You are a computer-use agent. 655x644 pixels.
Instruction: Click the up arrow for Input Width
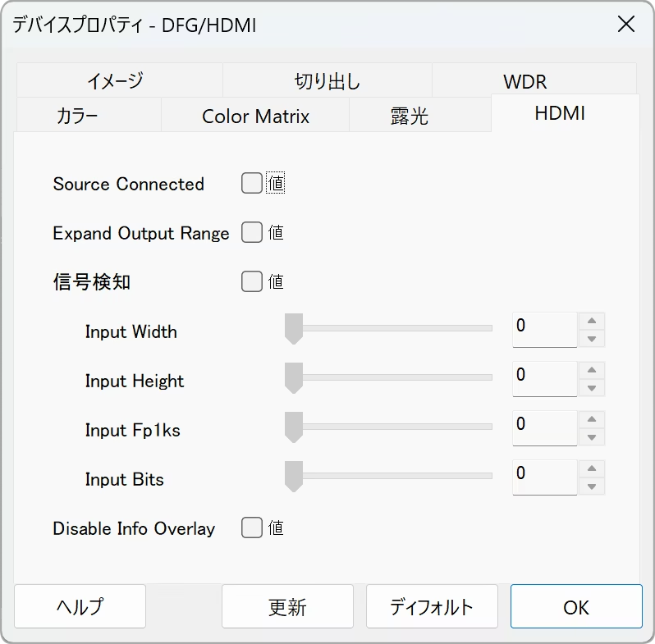(x=591, y=321)
